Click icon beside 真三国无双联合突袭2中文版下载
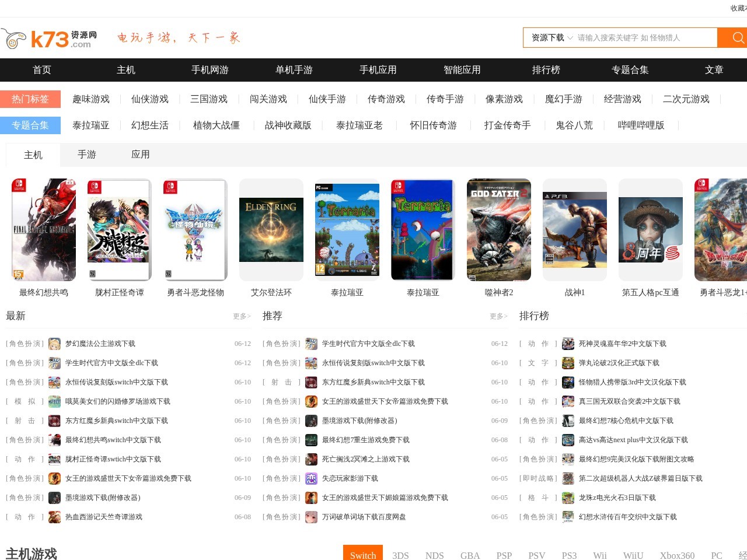 coord(568,401)
